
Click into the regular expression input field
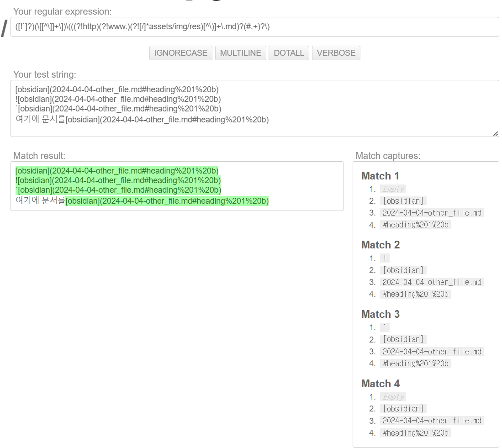pyautogui.click(x=254, y=26)
